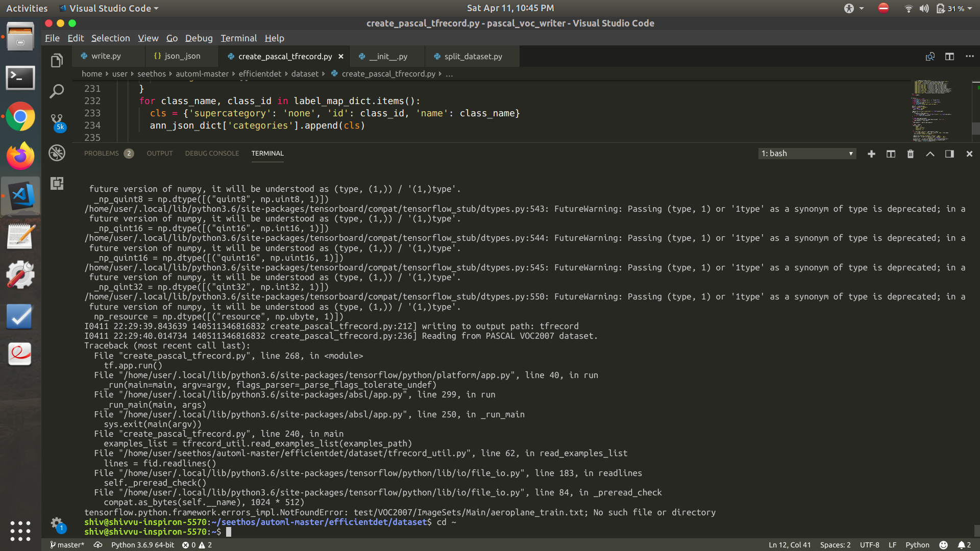Click the Explorer icon in the activity bar
Image resolution: width=980 pixels, height=551 pixels.
point(56,59)
